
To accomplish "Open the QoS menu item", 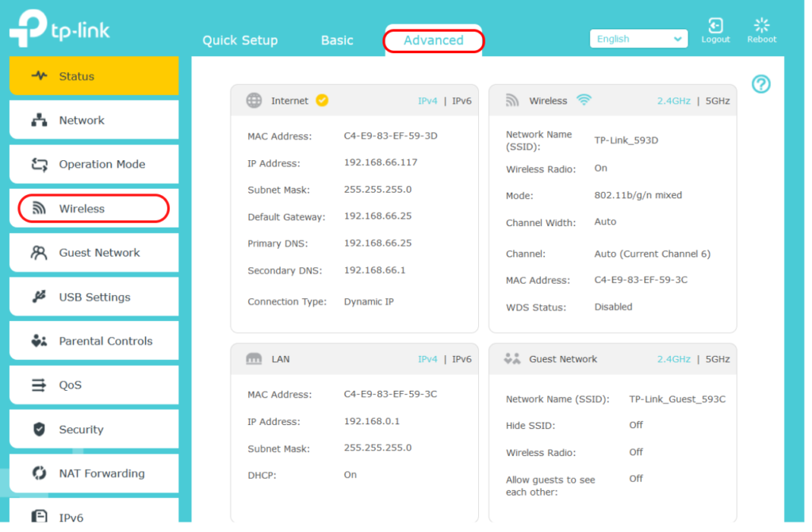I will coord(94,385).
